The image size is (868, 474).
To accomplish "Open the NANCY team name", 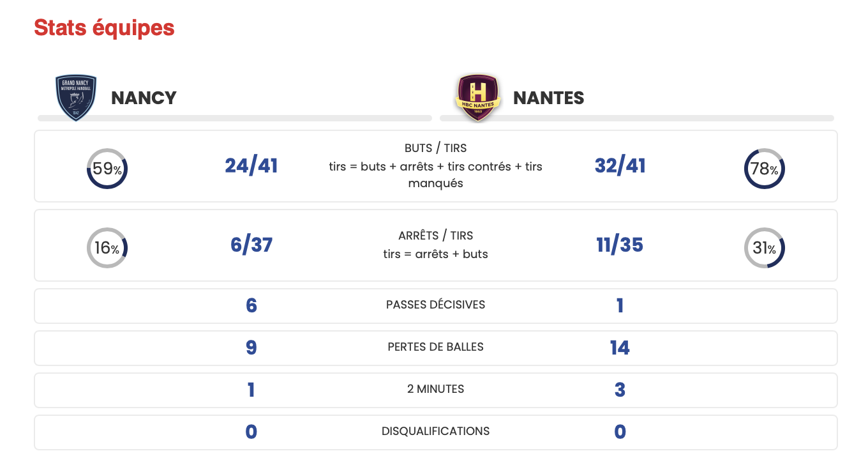I will tap(144, 98).
